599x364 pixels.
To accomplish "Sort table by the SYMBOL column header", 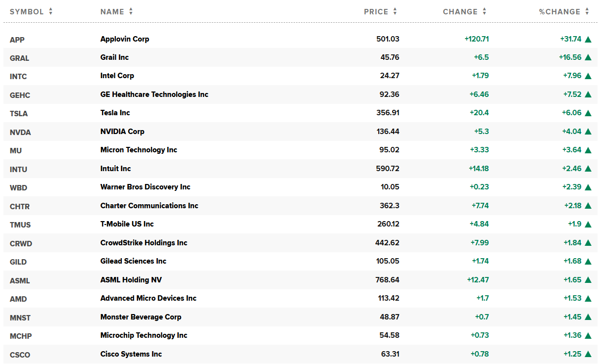I will (x=31, y=11).
